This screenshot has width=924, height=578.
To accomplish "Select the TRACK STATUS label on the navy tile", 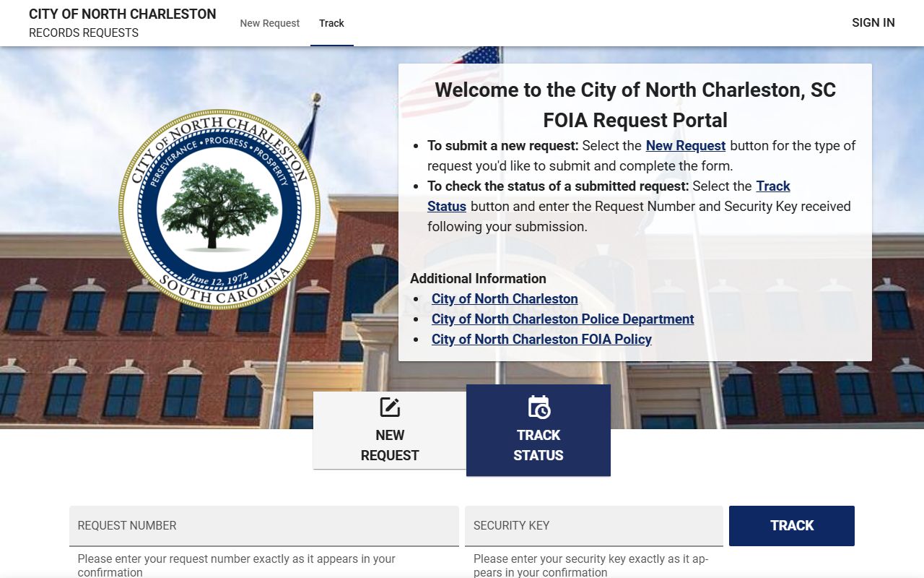I will tap(539, 445).
